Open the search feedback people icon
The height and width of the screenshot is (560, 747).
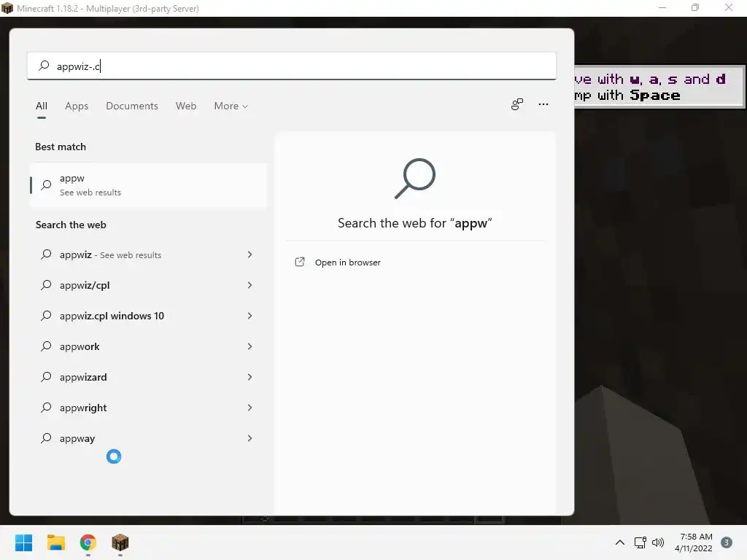[517, 104]
